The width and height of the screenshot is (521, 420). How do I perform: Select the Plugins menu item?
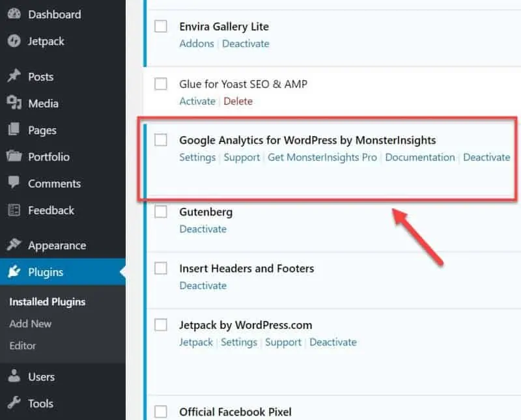coord(63,272)
